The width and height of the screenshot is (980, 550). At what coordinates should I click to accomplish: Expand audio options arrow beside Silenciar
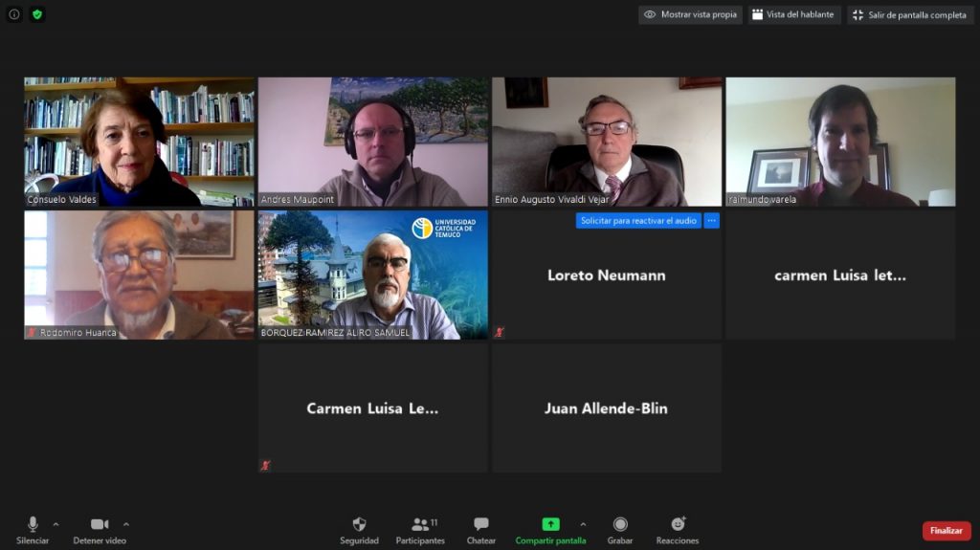point(56,524)
